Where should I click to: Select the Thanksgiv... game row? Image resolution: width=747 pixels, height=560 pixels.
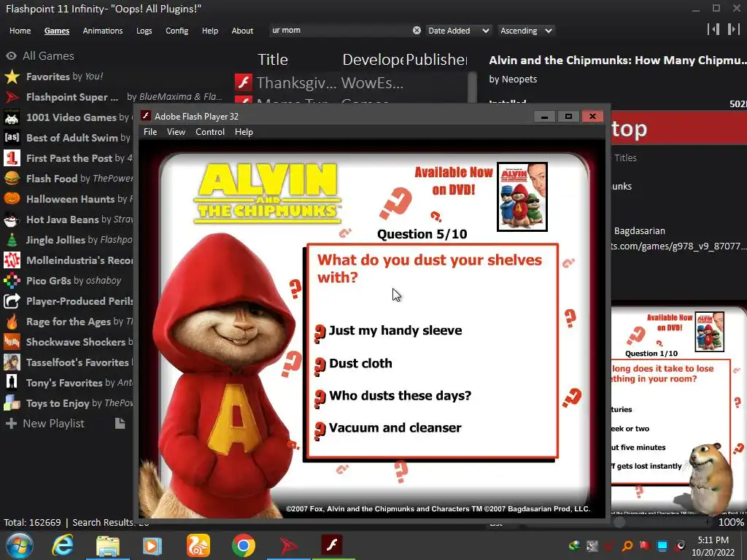[350, 83]
